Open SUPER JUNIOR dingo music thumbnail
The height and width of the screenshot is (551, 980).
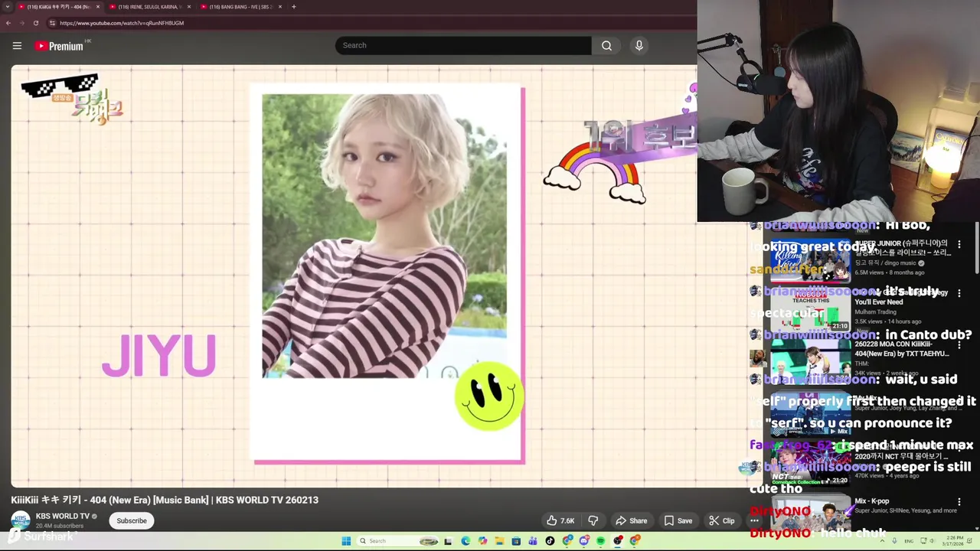click(810, 261)
